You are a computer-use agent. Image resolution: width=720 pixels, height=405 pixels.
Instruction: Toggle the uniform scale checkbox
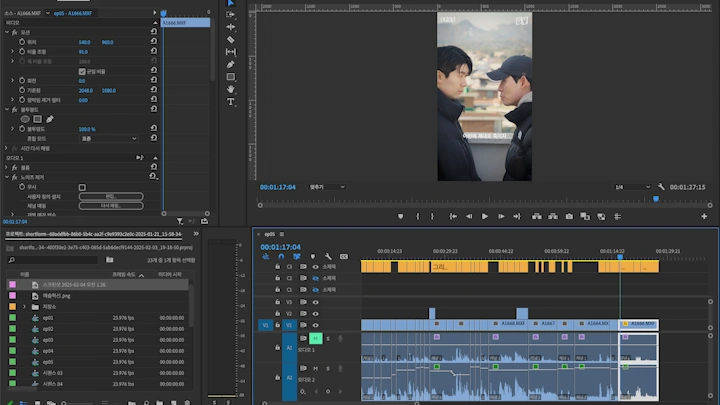(x=82, y=71)
